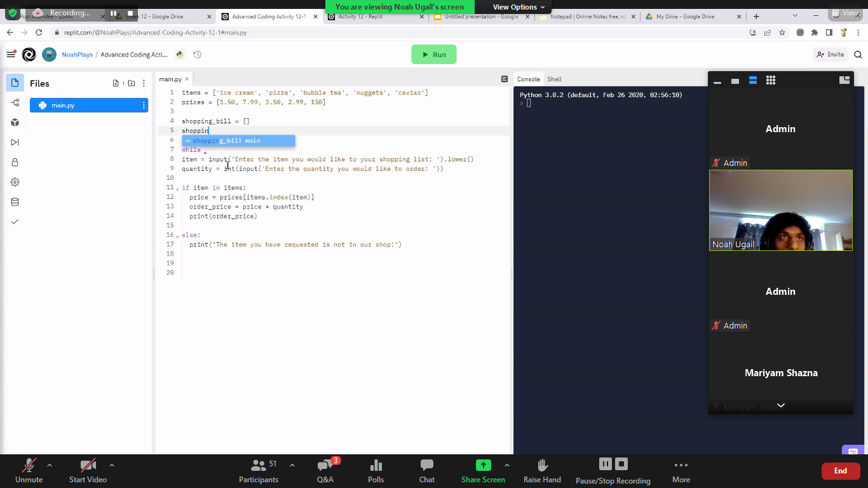Open the Debugger sidebar icon
This screenshot has width=868, height=488.
pos(15,142)
